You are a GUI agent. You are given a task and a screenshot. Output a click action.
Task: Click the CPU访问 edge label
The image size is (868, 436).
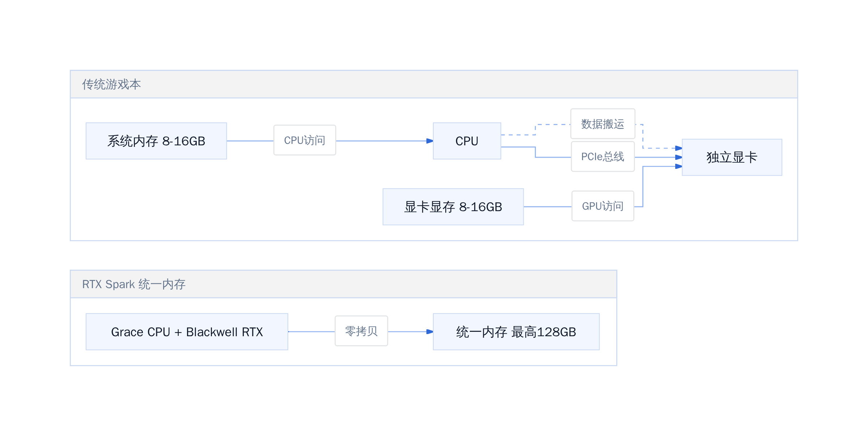tap(305, 140)
